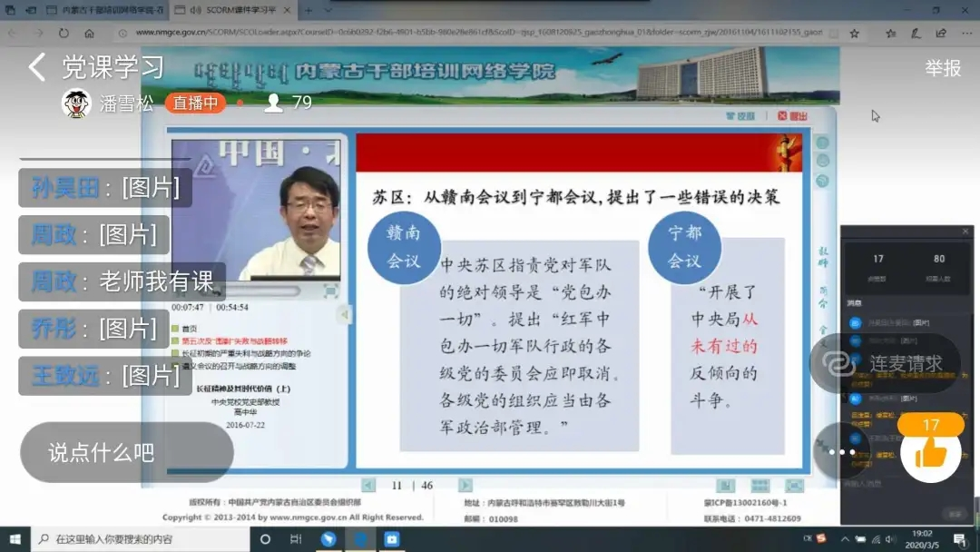Click the viewer count person icon
Viewport: 980px width, 552px height.
[272, 103]
